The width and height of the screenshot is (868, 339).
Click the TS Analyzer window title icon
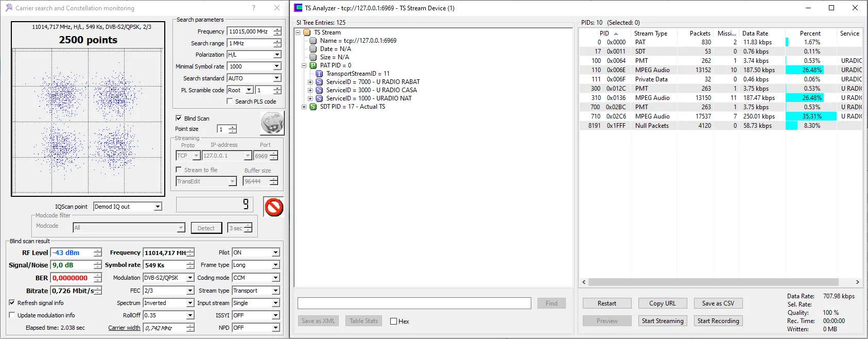click(x=298, y=8)
